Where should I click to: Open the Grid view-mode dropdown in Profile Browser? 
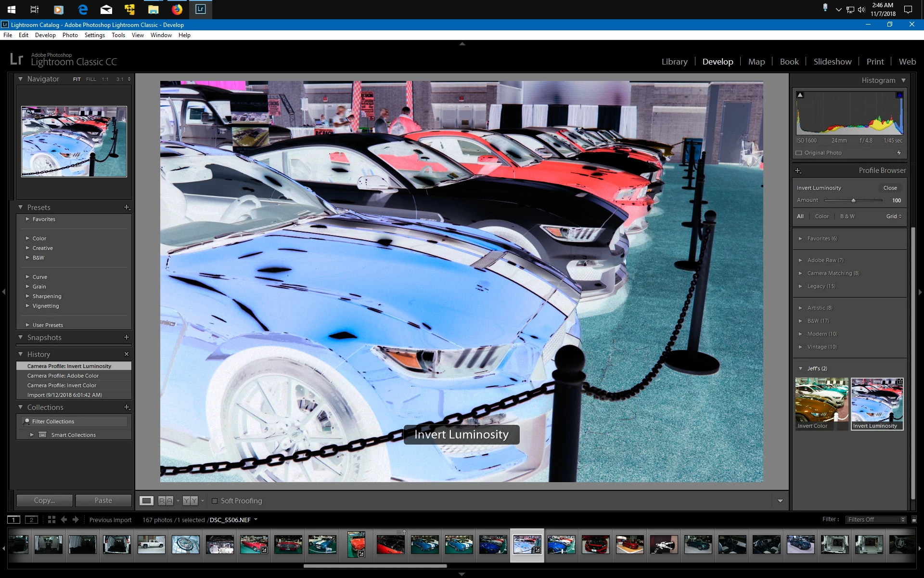[894, 216]
